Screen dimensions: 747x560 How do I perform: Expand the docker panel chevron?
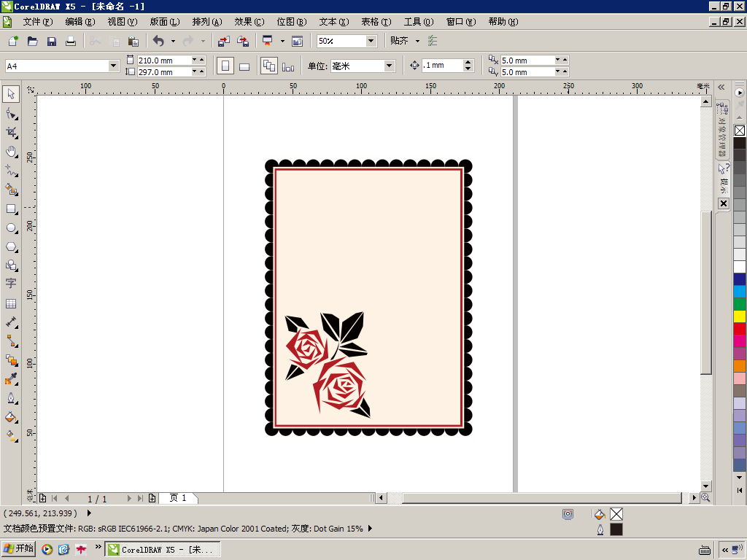point(721,87)
